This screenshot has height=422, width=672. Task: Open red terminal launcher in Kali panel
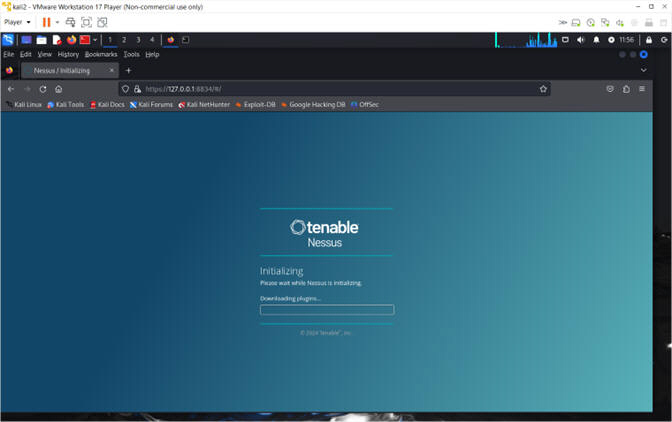85,40
